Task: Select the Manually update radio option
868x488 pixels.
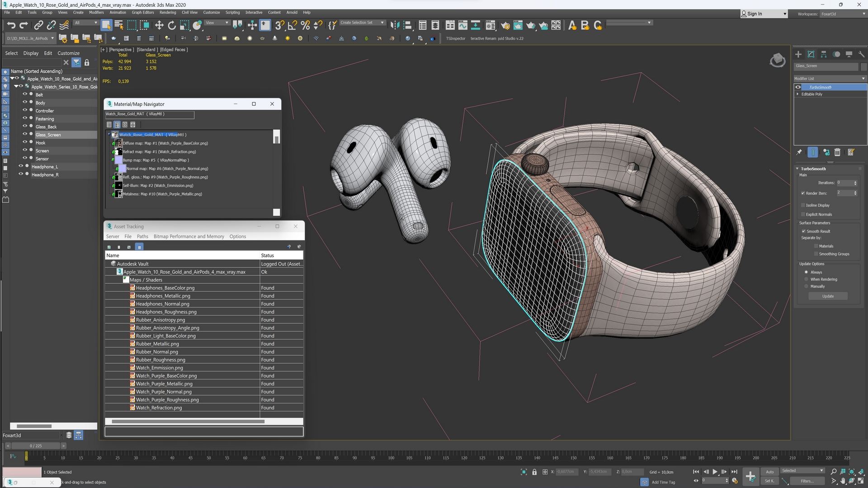Action: pos(806,286)
